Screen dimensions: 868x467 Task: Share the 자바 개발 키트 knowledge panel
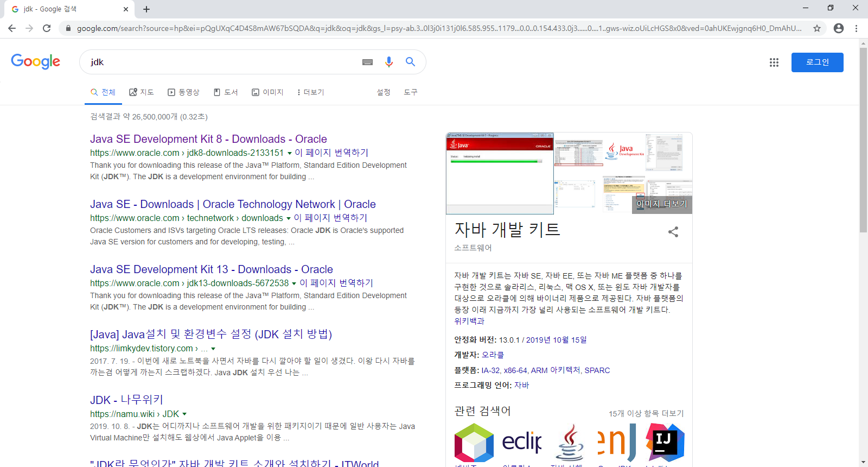coord(673,232)
